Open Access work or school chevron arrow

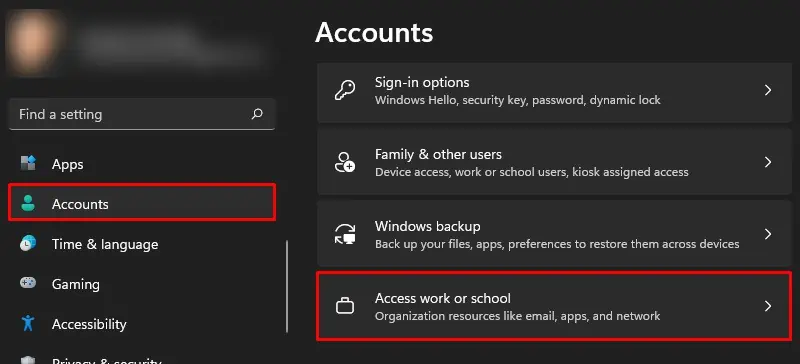(x=767, y=306)
